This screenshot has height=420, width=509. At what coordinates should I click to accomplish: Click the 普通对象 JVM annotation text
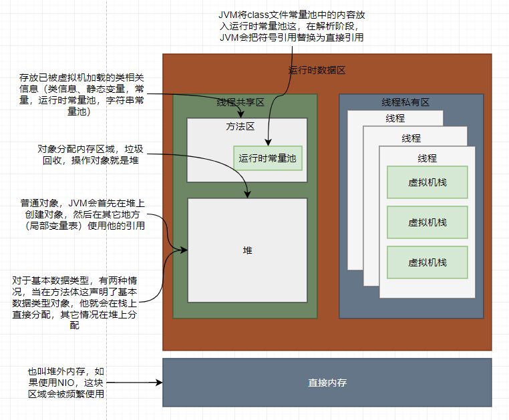(83, 214)
